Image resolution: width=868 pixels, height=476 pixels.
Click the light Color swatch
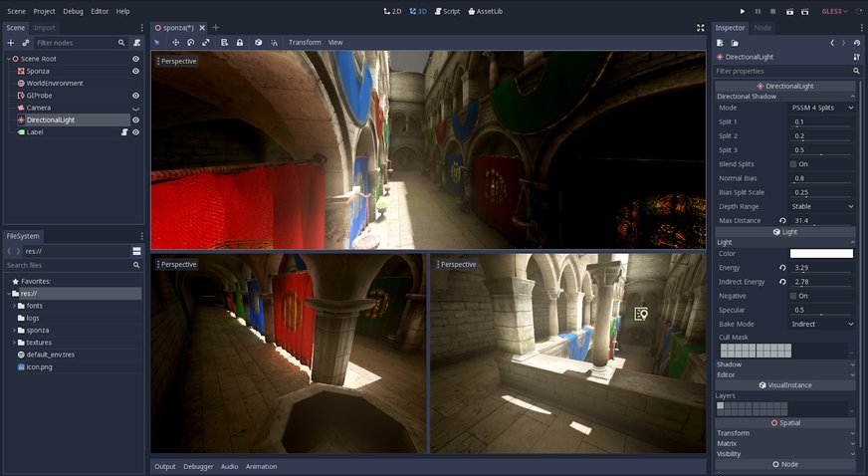tap(821, 254)
